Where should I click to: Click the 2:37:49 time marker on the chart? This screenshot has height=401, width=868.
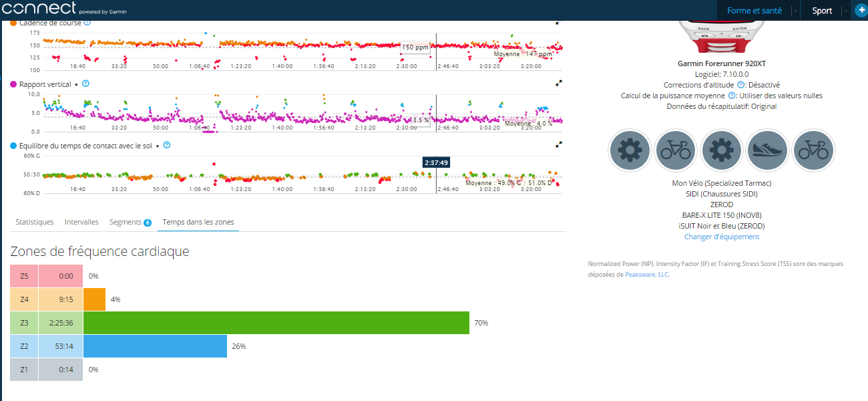click(x=436, y=161)
